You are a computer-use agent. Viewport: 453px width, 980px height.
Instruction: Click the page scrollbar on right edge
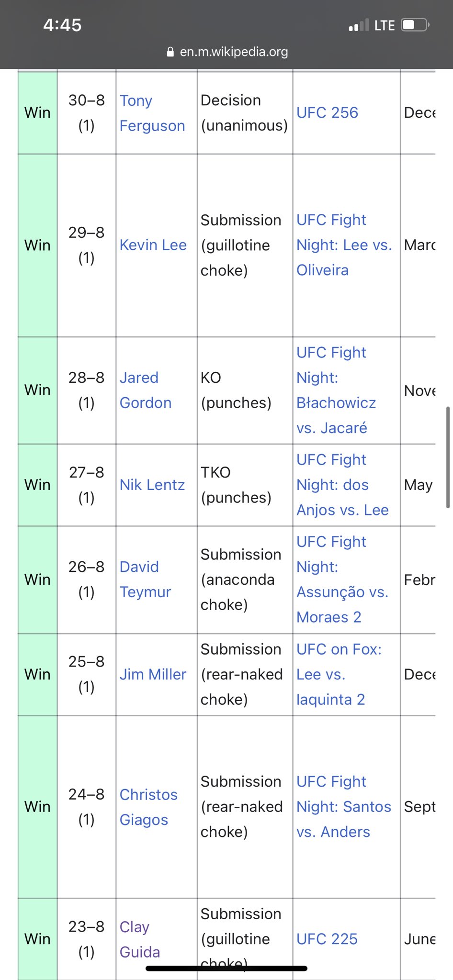[448, 457]
